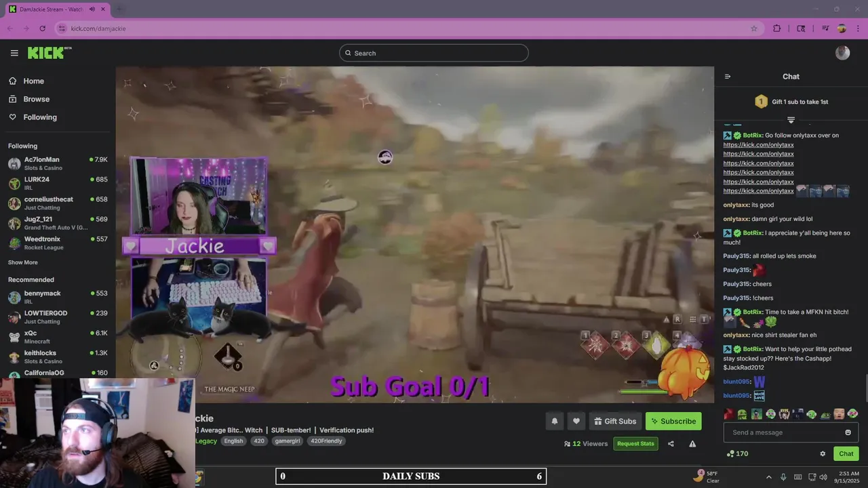The image size is (868, 488).
Task: Click first kick.com/onlytaxx link in chat
Action: point(758,145)
